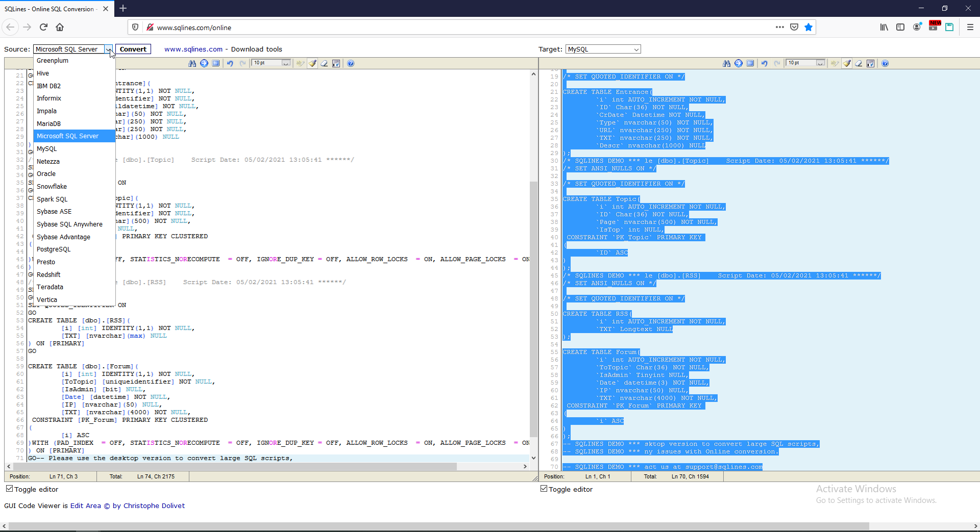The width and height of the screenshot is (980, 532).
Task: Toggle word wrap in target editor
Action: coord(871,63)
